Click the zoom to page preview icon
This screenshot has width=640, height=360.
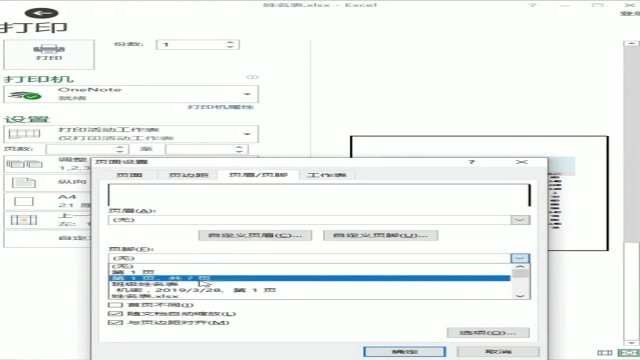tap(629, 353)
